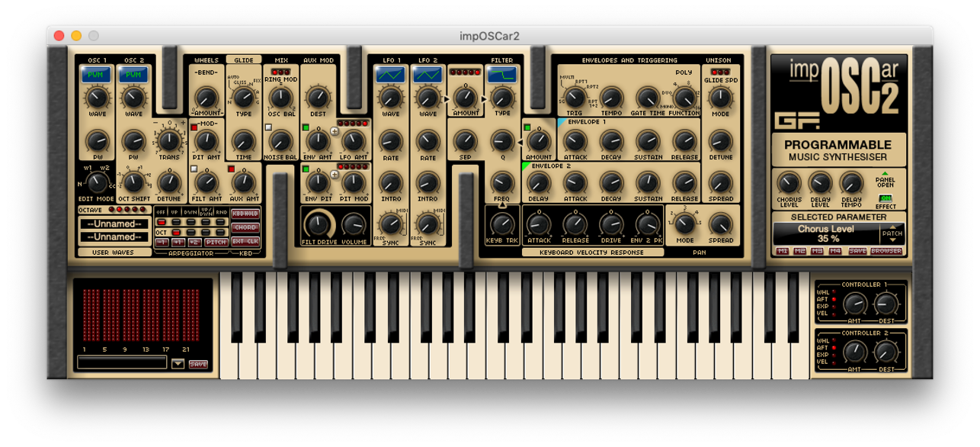Select memory slot M2

pyautogui.click(x=800, y=251)
